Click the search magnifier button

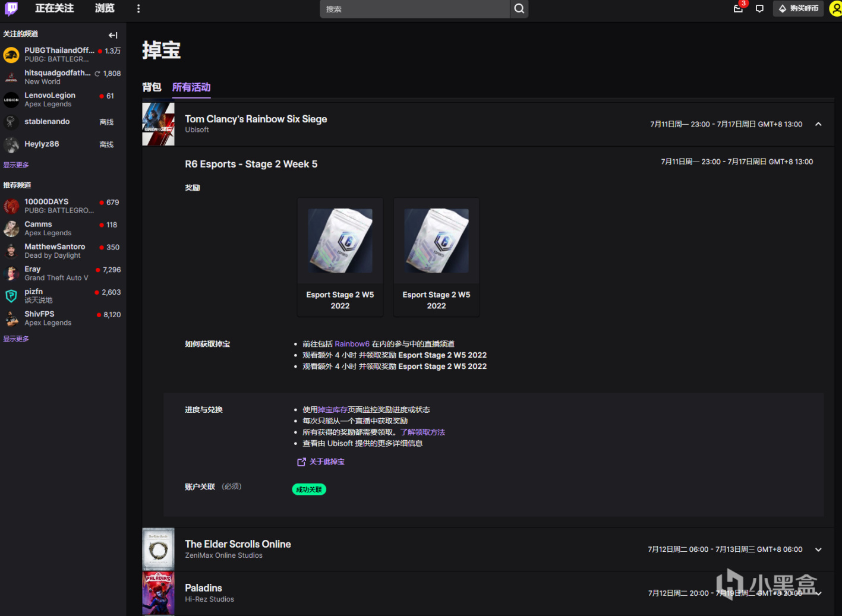pyautogui.click(x=519, y=9)
